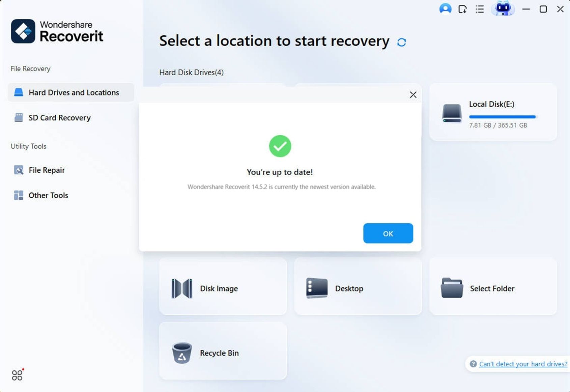Choose Desktop as recovery location
Image resolution: width=570 pixels, height=392 pixels.
point(358,286)
